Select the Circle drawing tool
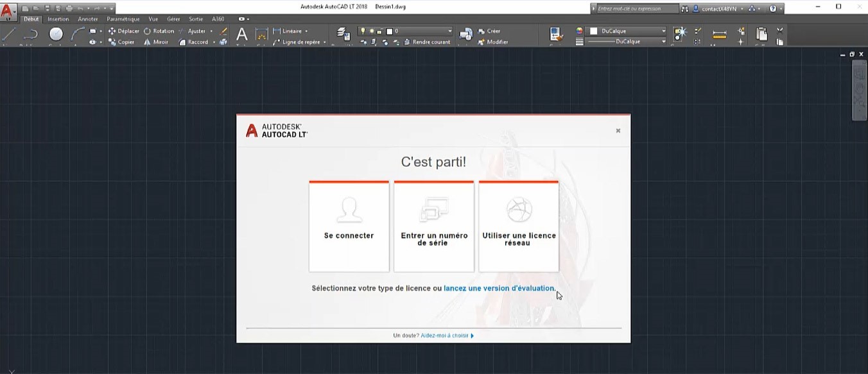The height and width of the screenshot is (374, 868). (56, 35)
